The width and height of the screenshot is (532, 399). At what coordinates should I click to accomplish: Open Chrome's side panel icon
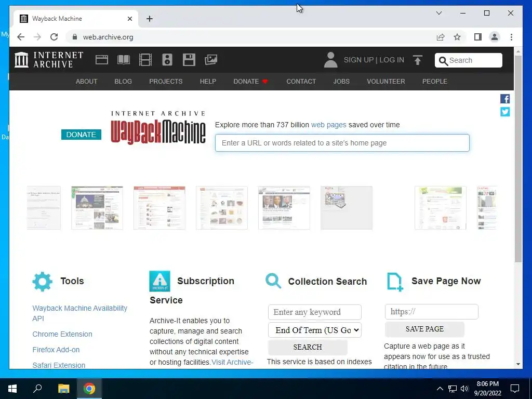point(478,37)
